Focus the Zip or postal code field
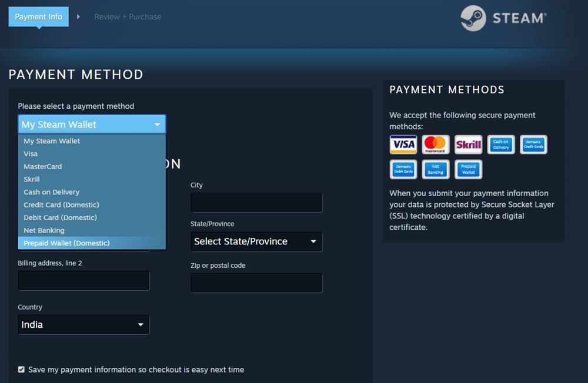588x383 pixels. click(256, 283)
